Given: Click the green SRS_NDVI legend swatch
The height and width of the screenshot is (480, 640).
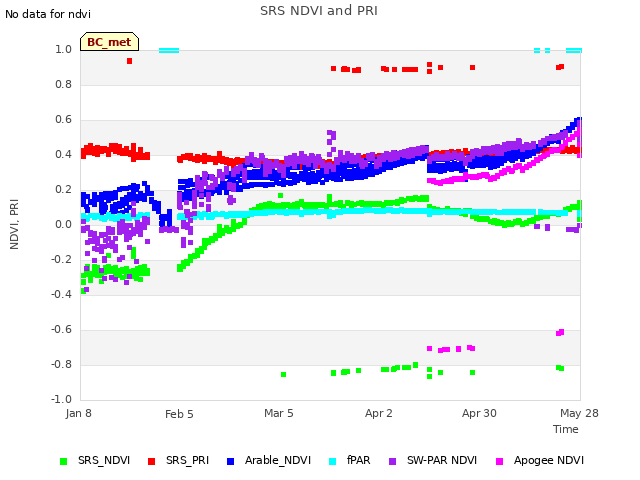Looking at the screenshot, I should (63, 461).
